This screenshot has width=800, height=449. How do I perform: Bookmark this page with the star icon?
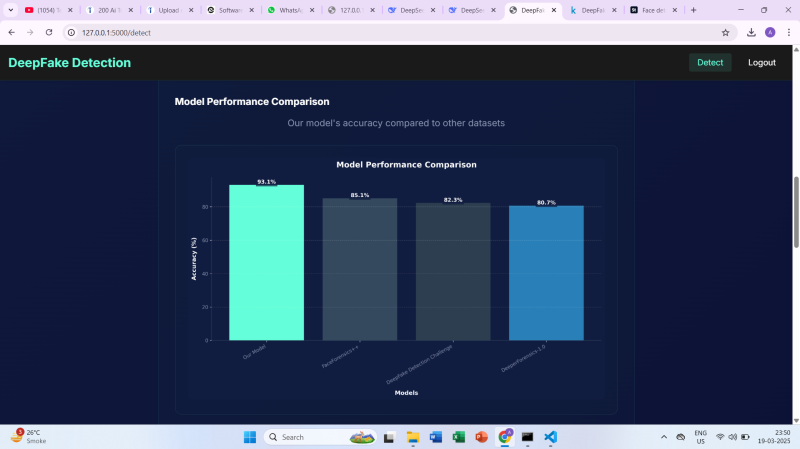point(725,32)
